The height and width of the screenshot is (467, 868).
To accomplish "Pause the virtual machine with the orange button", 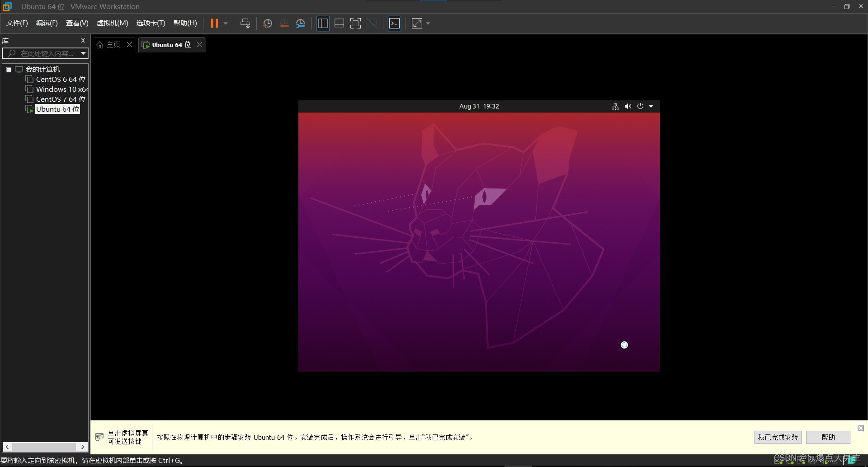I will [x=214, y=23].
